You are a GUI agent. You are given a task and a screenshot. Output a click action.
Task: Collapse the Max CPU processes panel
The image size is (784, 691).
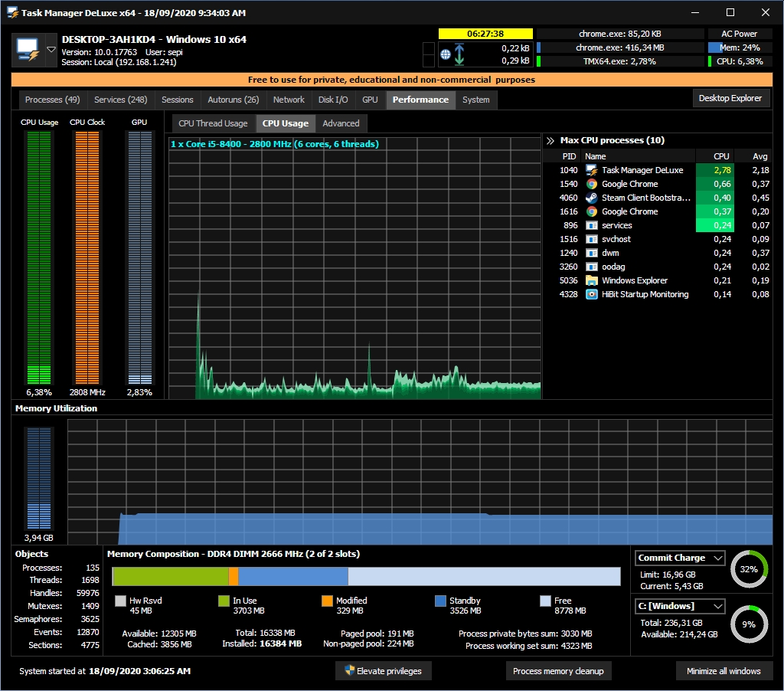click(x=550, y=140)
